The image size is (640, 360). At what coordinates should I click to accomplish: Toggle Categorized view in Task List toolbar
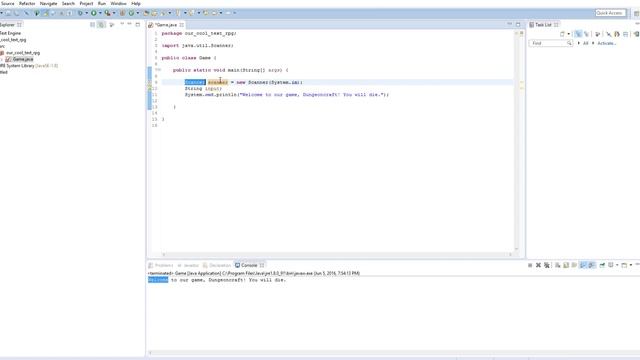coord(578,34)
